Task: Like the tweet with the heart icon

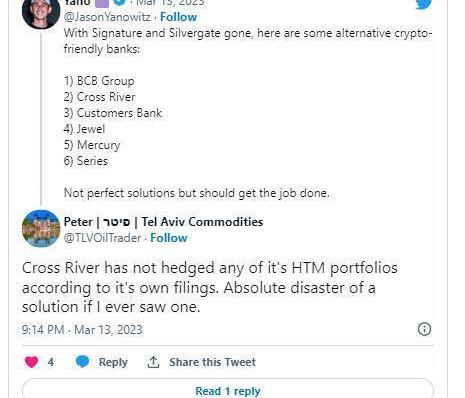Action: 32,362
